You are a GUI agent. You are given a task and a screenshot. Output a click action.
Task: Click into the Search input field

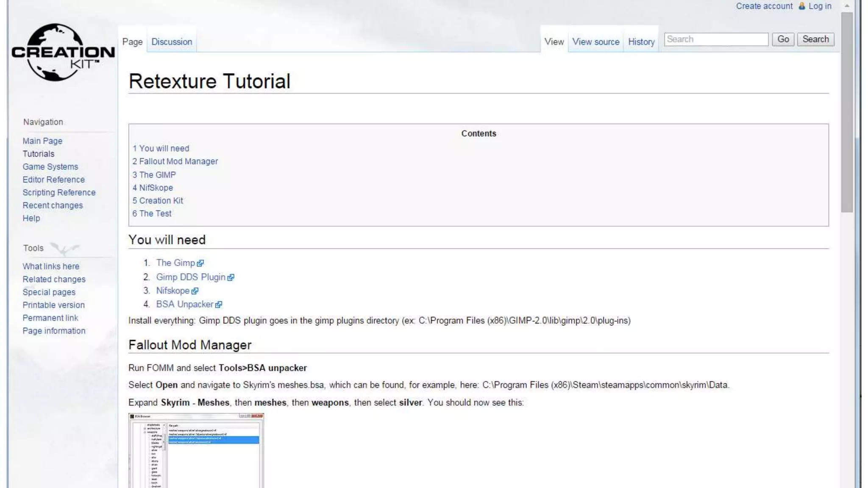[716, 39]
